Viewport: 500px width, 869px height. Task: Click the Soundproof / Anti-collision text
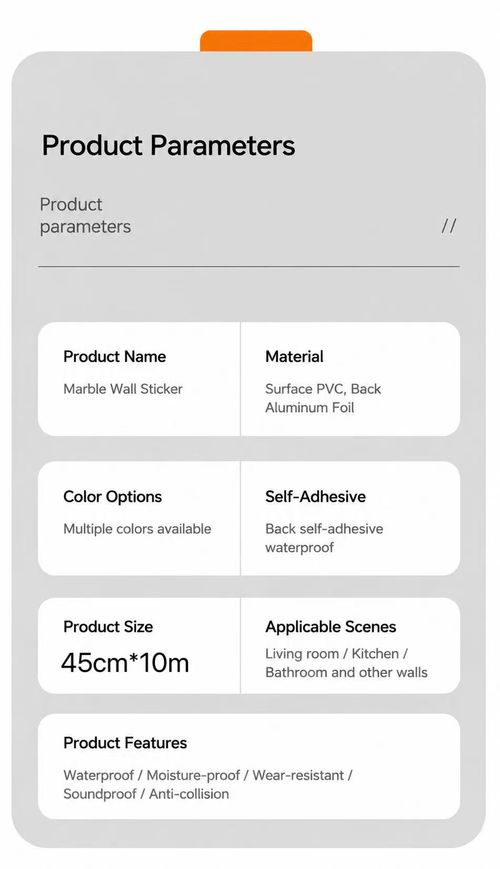(x=146, y=794)
